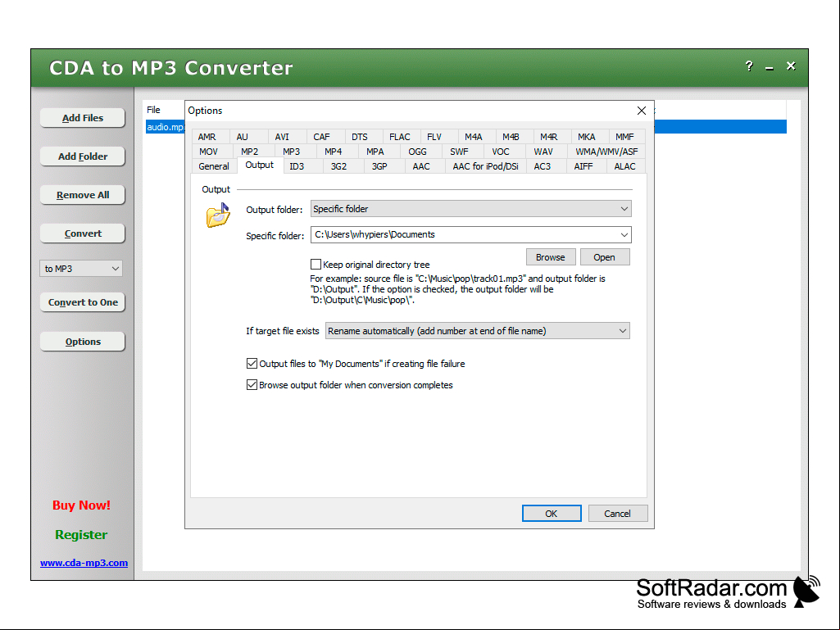The width and height of the screenshot is (840, 630).
Task: Click the Add Files button
Action: tap(83, 118)
